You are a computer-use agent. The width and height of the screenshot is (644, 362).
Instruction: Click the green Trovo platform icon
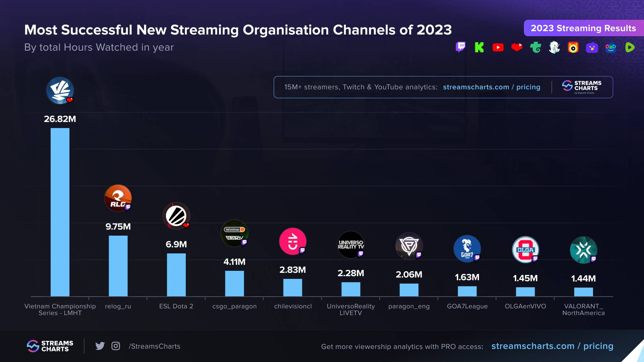(536, 47)
